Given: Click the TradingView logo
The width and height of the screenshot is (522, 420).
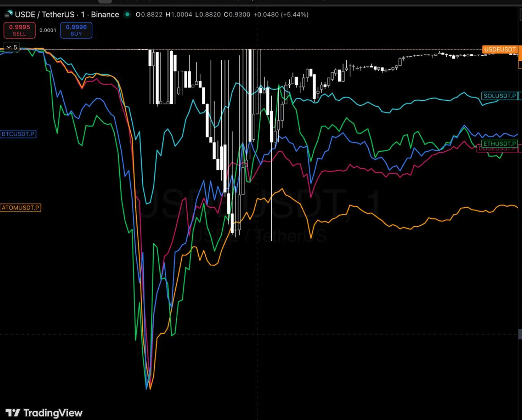Looking at the screenshot, I should (44, 413).
